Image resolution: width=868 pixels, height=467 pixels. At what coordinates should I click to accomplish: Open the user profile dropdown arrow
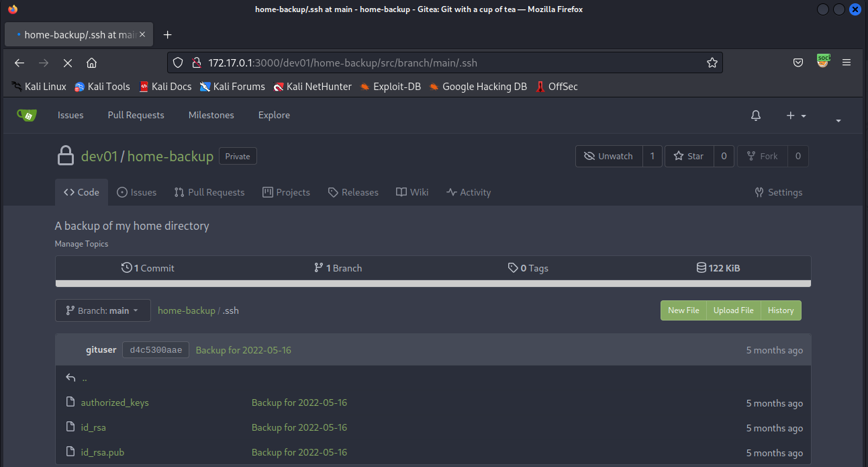click(x=838, y=120)
